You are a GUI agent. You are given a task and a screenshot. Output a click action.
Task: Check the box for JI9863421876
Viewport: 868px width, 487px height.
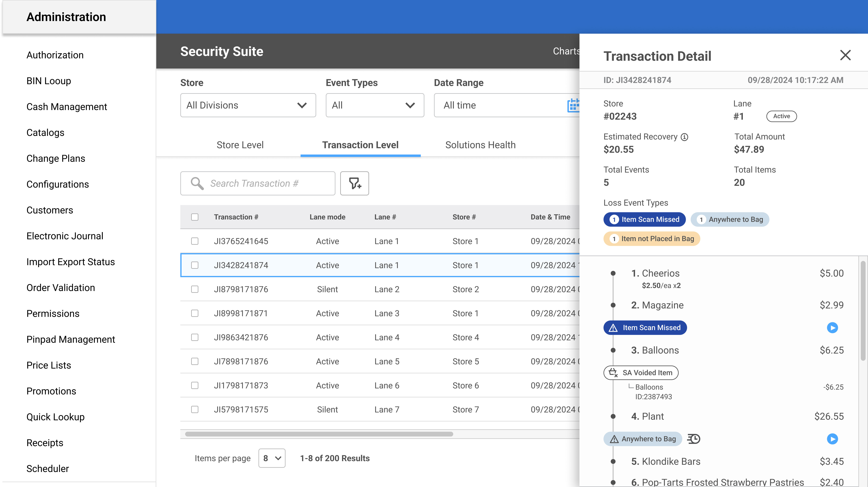click(x=195, y=337)
